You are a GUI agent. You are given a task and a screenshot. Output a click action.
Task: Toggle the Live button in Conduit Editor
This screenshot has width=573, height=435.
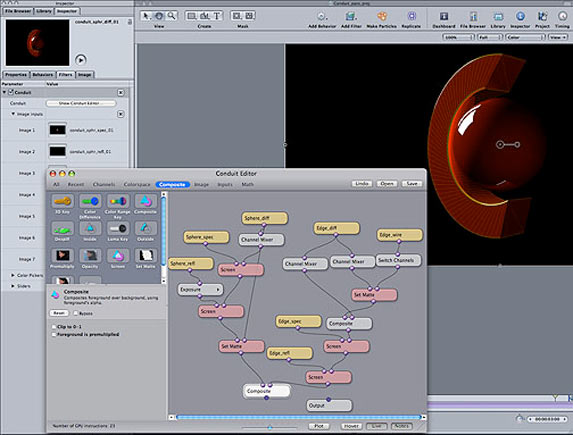pyautogui.click(x=376, y=426)
